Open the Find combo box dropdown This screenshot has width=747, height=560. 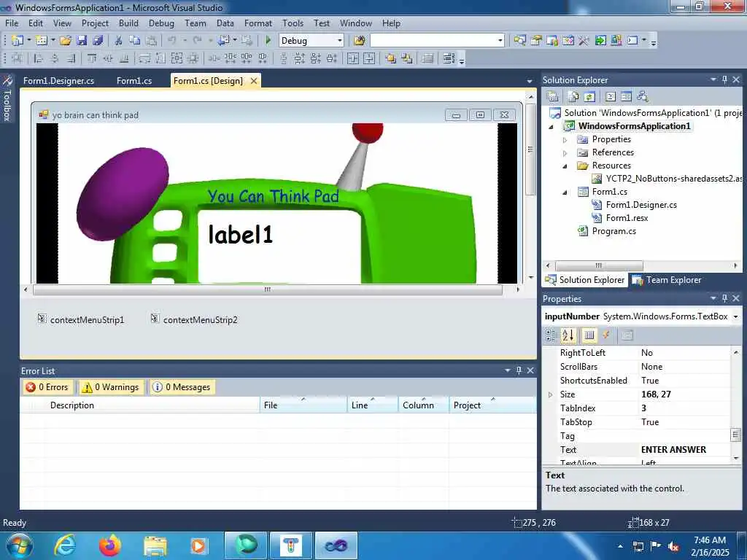pyautogui.click(x=500, y=41)
